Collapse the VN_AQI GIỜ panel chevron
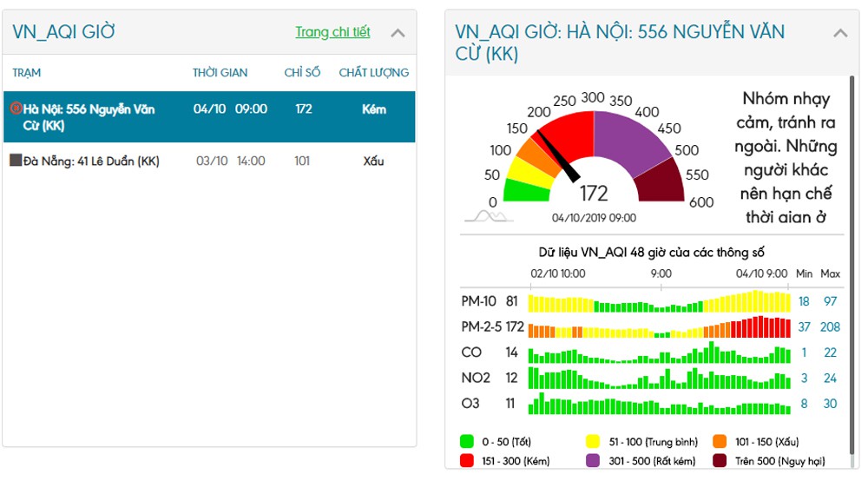Image resolution: width=868 pixels, height=481 pixels. pos(398,33)
